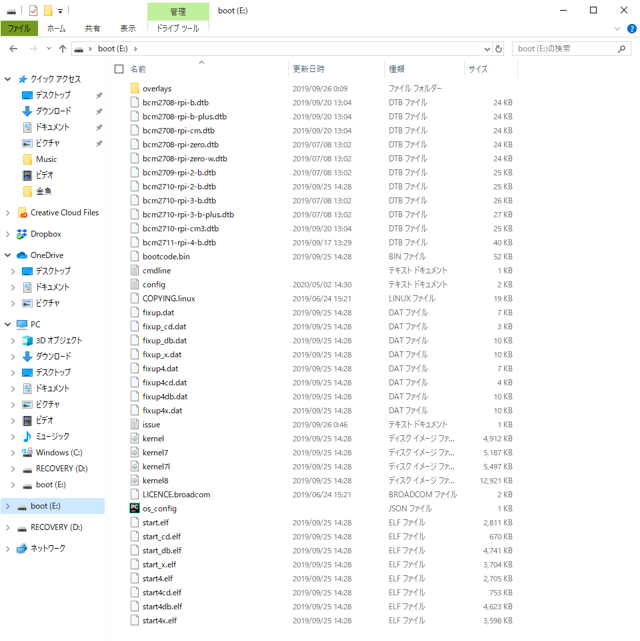640x641 pixels.
Task: Select Music folder in quick access
Action: pos(46,159)
